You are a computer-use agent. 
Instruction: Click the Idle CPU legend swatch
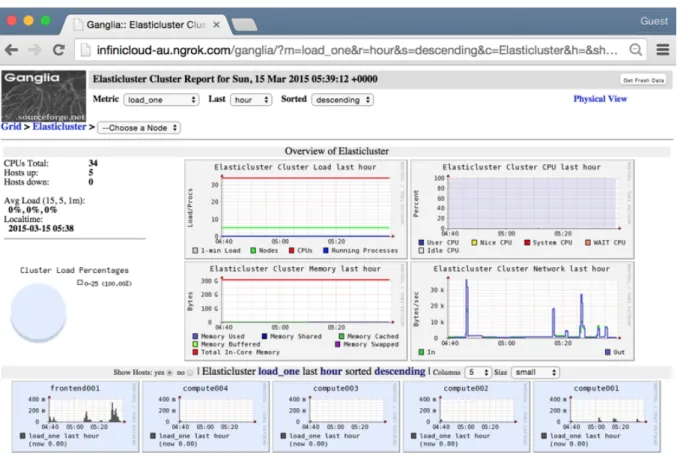click(421, 250)
